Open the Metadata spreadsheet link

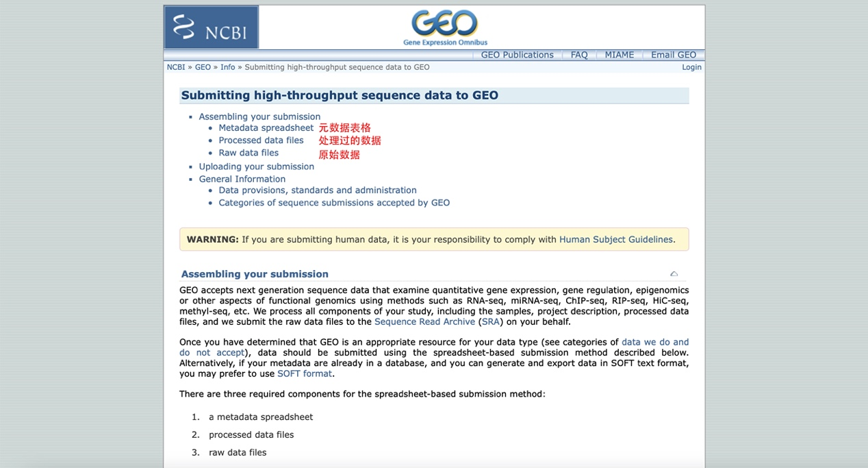[x=266, y=127]
